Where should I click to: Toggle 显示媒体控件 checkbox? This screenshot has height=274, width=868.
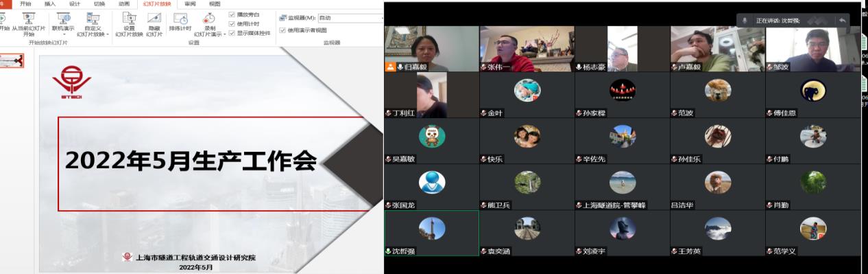pyautogui.click(x=232, y=32)
